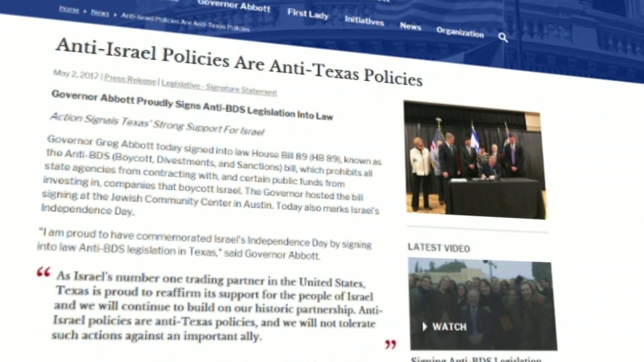The image size is (644, 362).
Task: Go to News in the navigation bar
Action: pos(410,26)
